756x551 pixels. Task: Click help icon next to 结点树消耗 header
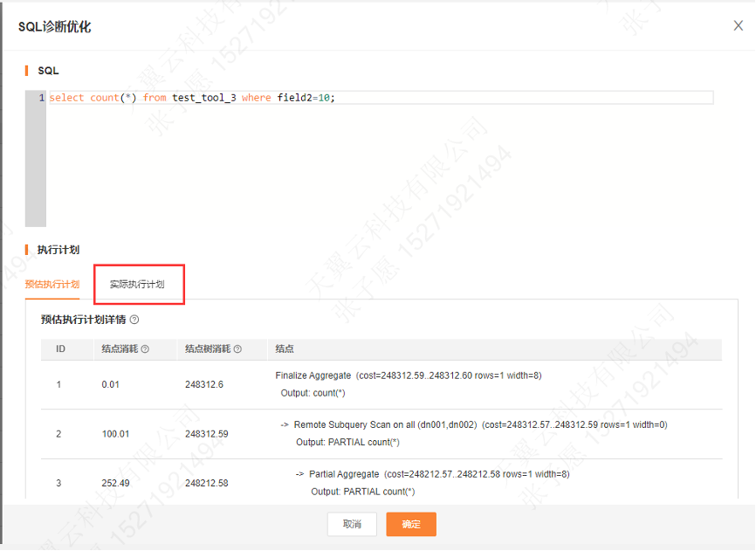(237, 348)
